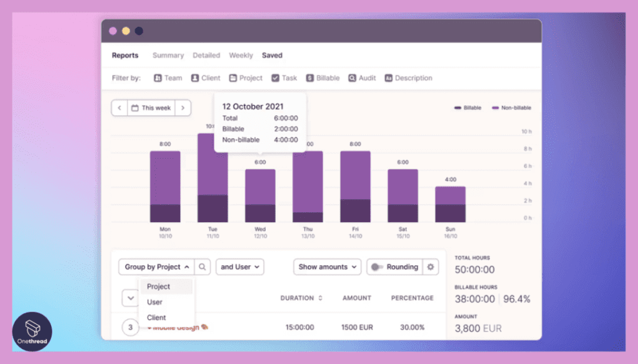Toggle Billable series in chart legend
The width and height of the screenshot is (638, 364).
click(467, 108)
